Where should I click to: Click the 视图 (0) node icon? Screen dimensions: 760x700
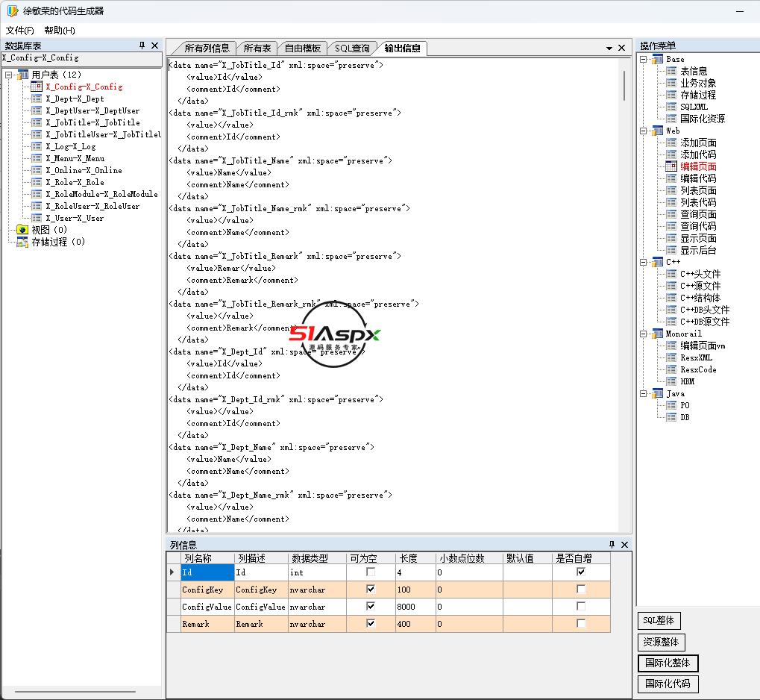[22, 229]
